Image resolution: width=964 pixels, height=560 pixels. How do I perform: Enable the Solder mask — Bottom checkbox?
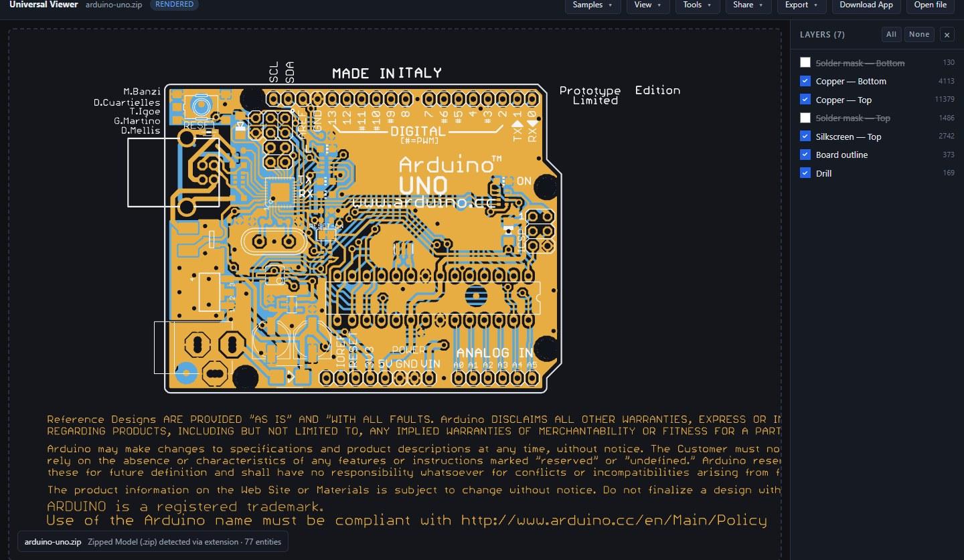(805, 62)
